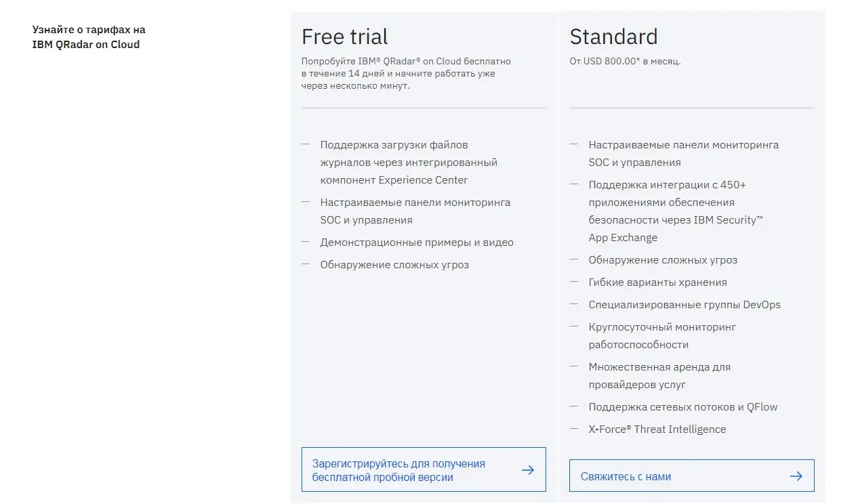
Task: Click "Обнаружение сложных угроз" in the Free trial card
Action: coord(394,265)
